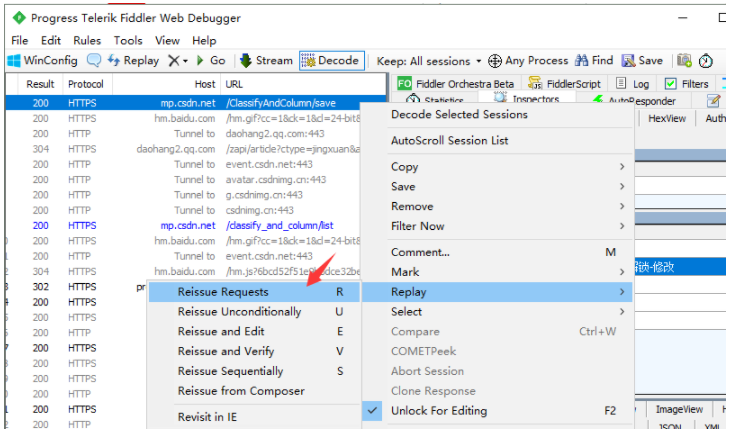This screenshot has width=731, height=429.
Task: Select the g.csdnimg.cn:443 tunnel session
Action: [x=183, y=194]
